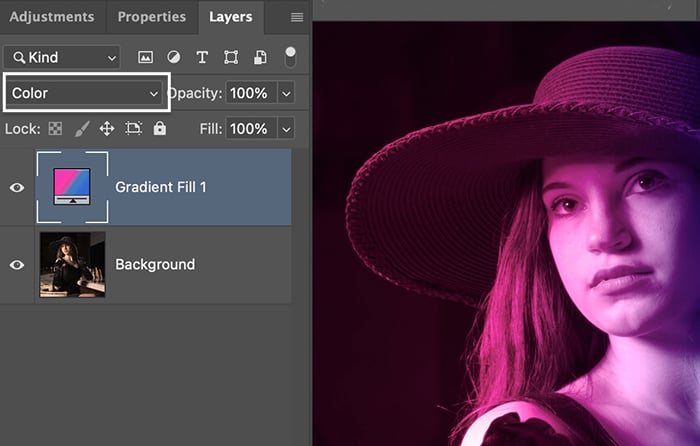The height and width of the screenshot is (446, 700).
Task: Open the Color blend mode dropdown
Action: pos(85,93)
